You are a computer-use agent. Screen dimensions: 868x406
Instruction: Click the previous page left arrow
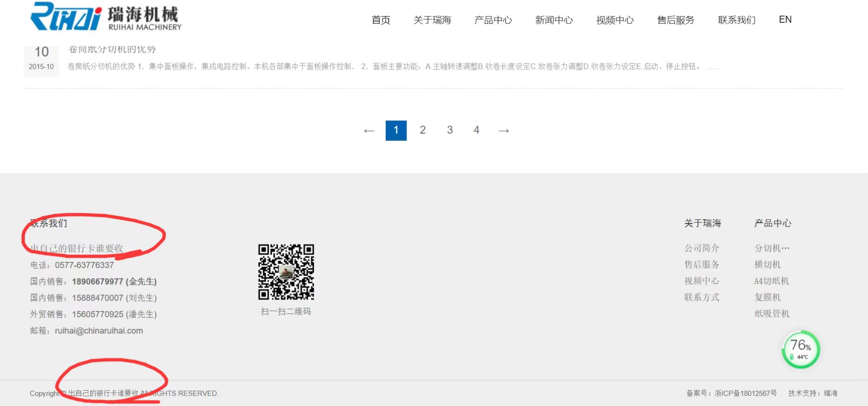[369, 131]
